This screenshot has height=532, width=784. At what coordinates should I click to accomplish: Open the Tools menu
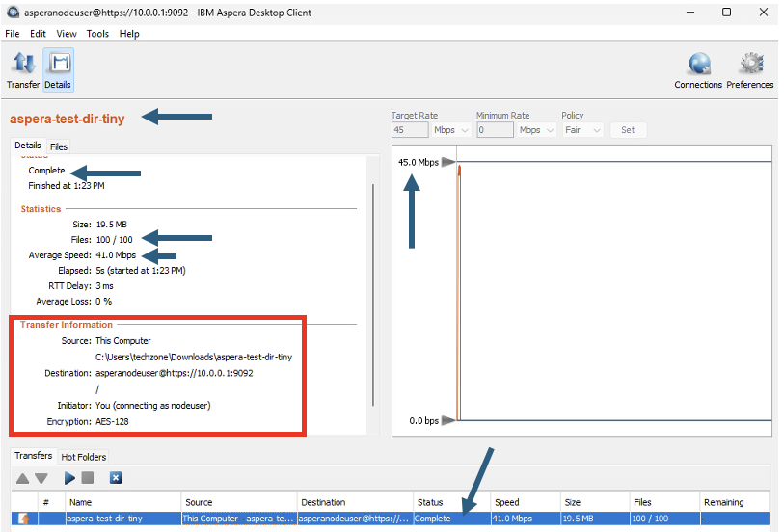(x=97, y=34)
